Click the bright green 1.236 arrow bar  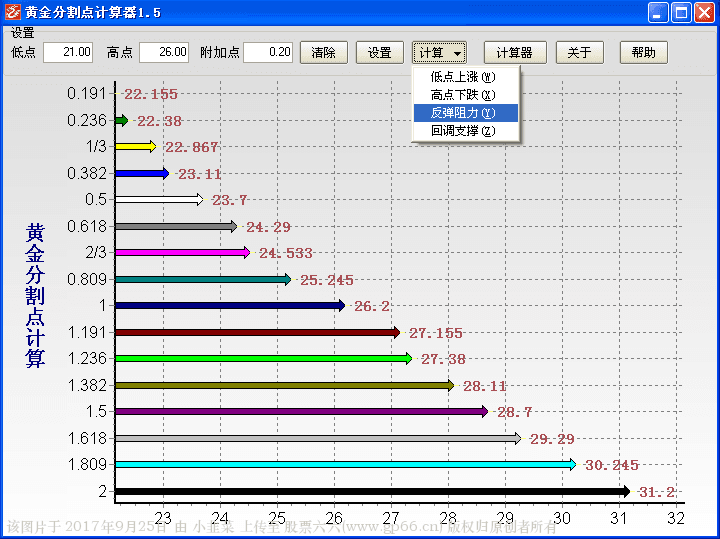(264, 358)
